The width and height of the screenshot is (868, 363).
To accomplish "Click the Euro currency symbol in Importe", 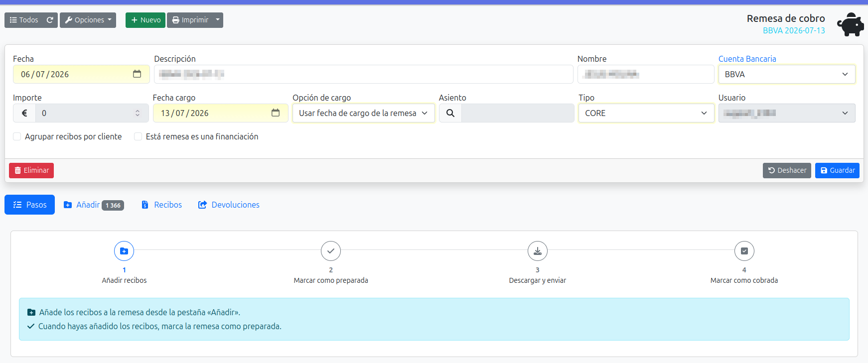I will pyautogui.click(x=24, y=113).
